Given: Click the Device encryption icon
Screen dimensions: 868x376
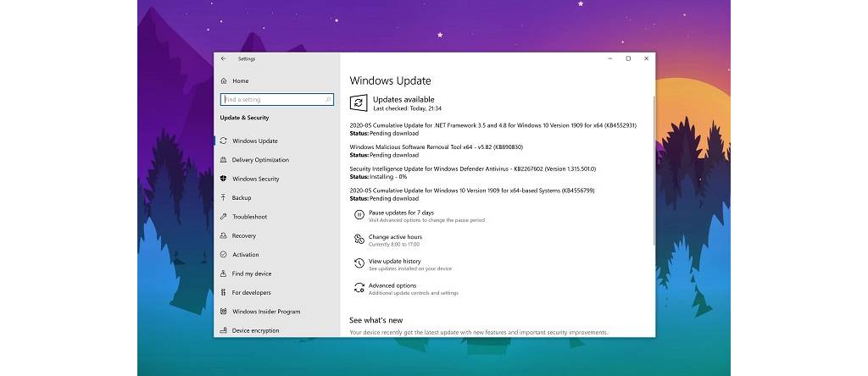Looking at the screenshot, I should click(223, 330).
